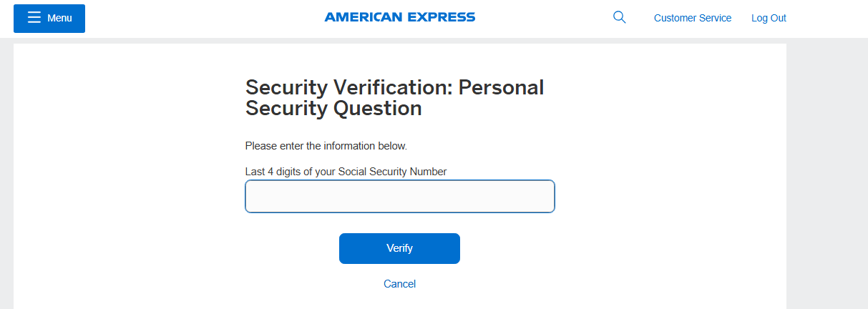Viewport: 868px width, 309px height.
Task: Click the American Express logo
Action: (399, 17)
